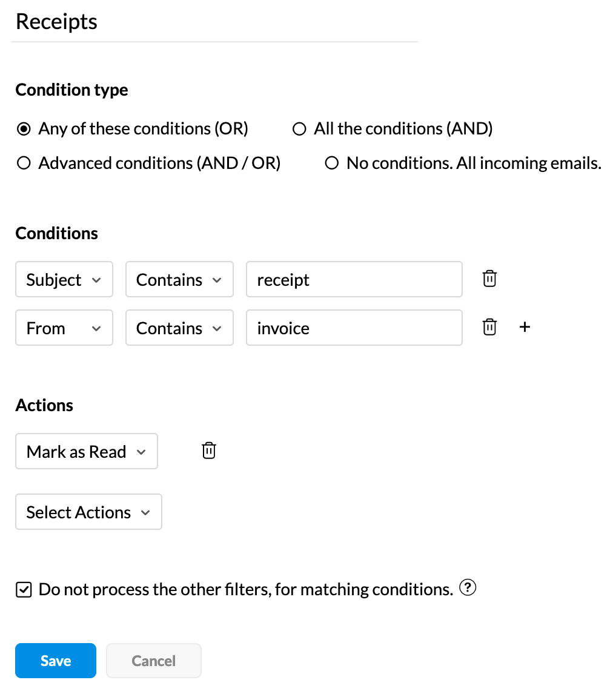613x700 pixels.
Task: Uncheck Do not process other filters
Action: coord(24,590)
